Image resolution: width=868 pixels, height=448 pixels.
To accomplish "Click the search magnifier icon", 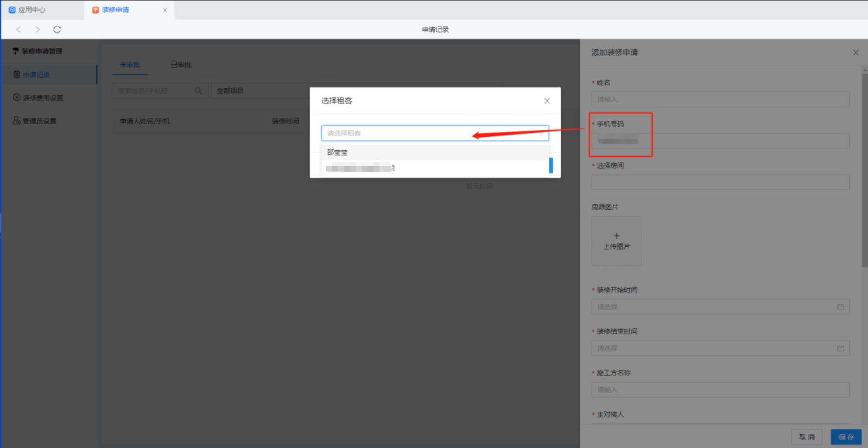I will point(199,91).
